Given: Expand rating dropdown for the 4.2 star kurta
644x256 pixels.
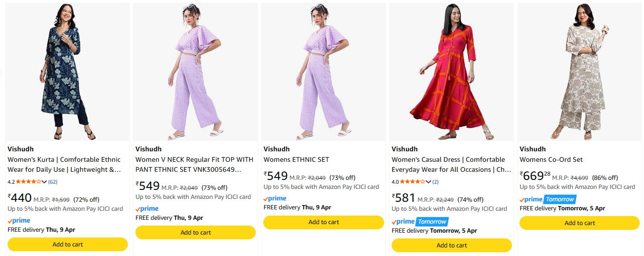Looking at the screenshot, I should pyautogui.click(x=45, y=182).
